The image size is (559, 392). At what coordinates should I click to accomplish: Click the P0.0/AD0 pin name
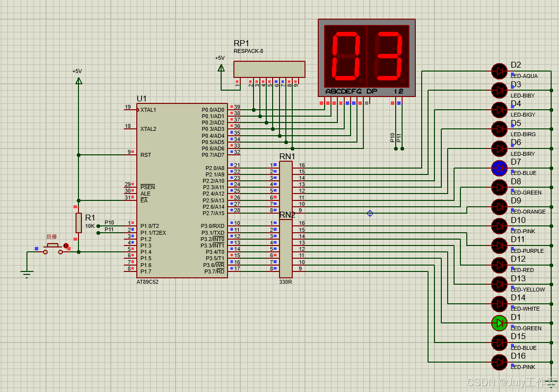[x=213, y=110]
